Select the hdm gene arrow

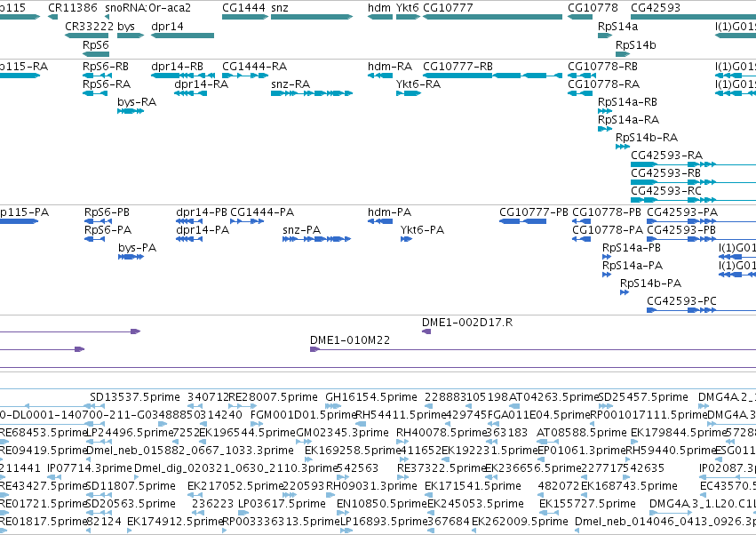380,17
